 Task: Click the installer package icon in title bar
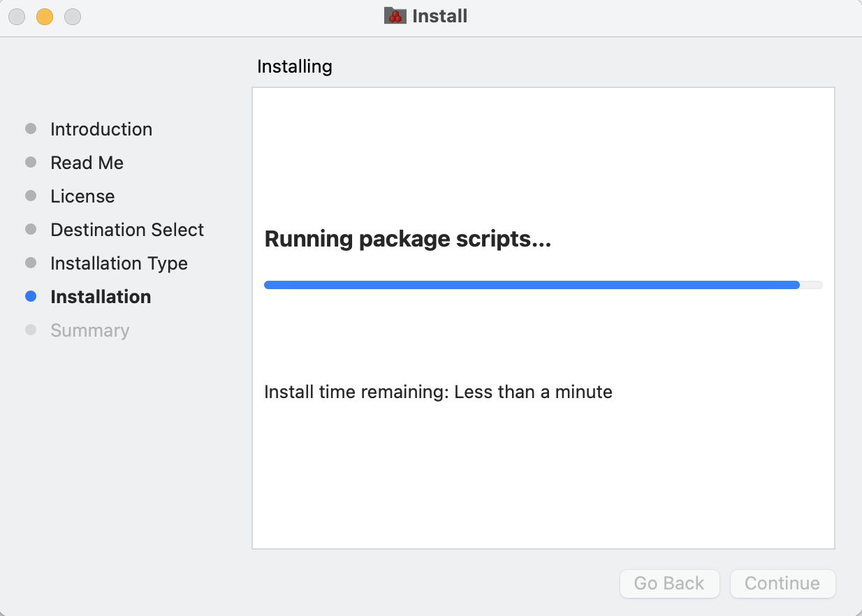coord(395,16)
